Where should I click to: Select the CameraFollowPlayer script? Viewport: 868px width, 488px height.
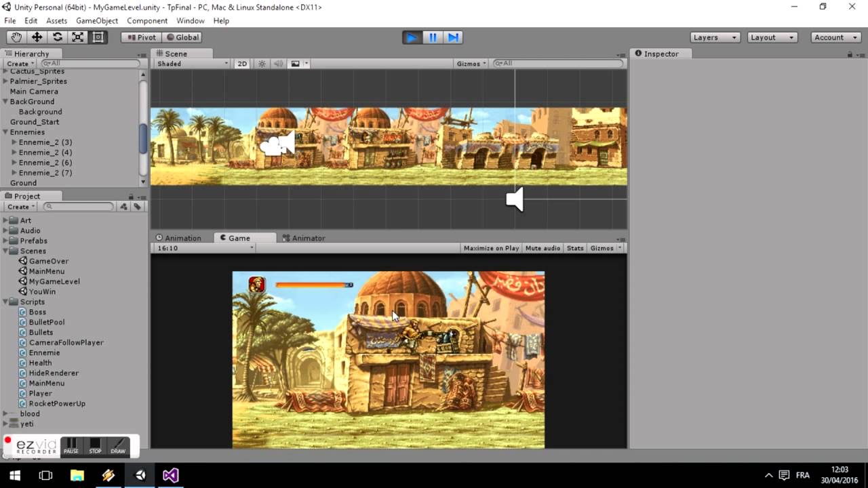(x=66, y=342)
